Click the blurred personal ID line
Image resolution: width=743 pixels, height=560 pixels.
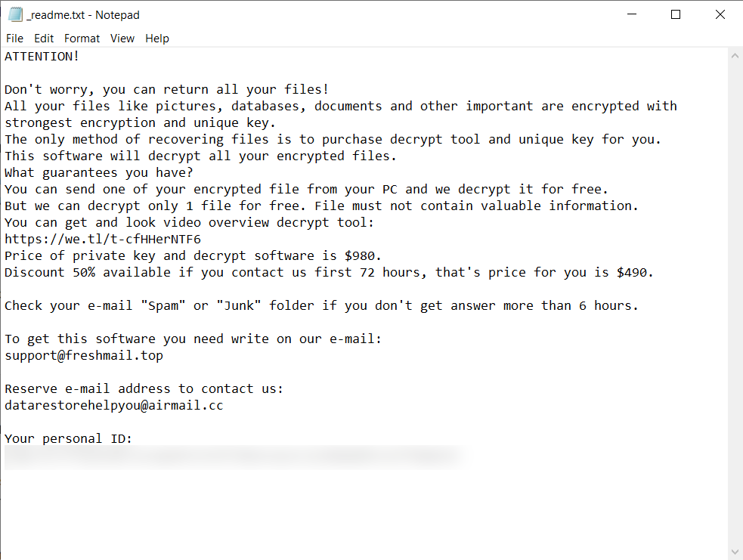click(x=234, y=456)
